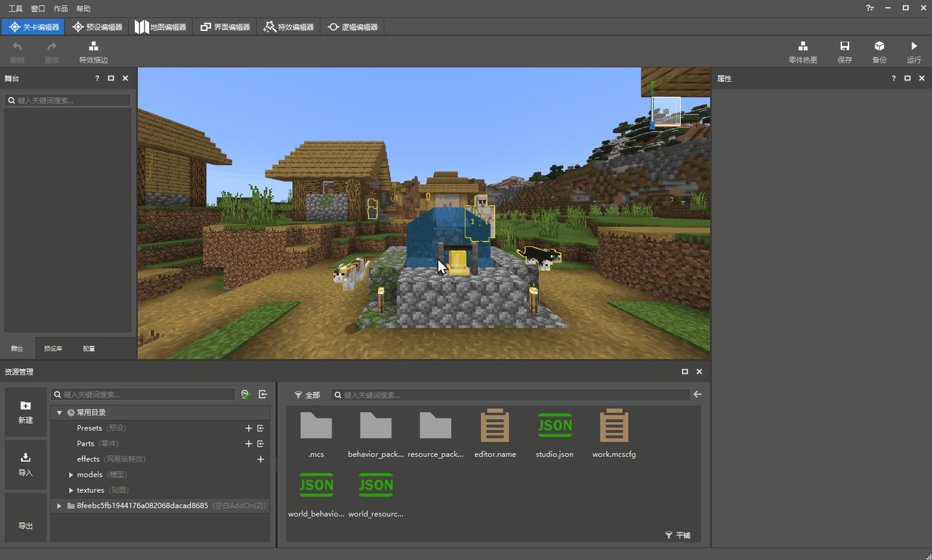Switch to the 特效编辑器 tab

coord(289,27)
